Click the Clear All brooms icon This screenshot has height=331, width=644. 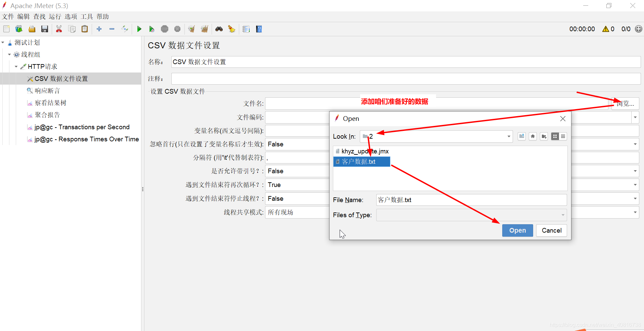coord(205,29)
